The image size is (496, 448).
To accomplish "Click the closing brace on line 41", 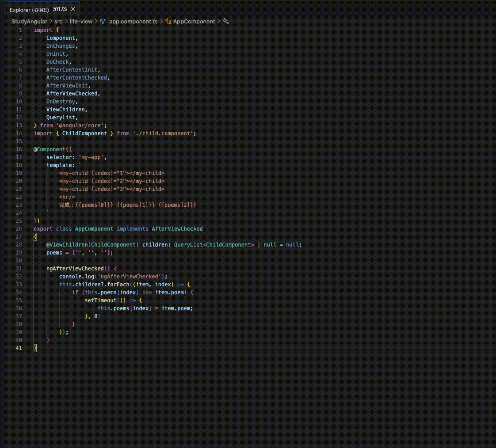I will tap(35, 348).
